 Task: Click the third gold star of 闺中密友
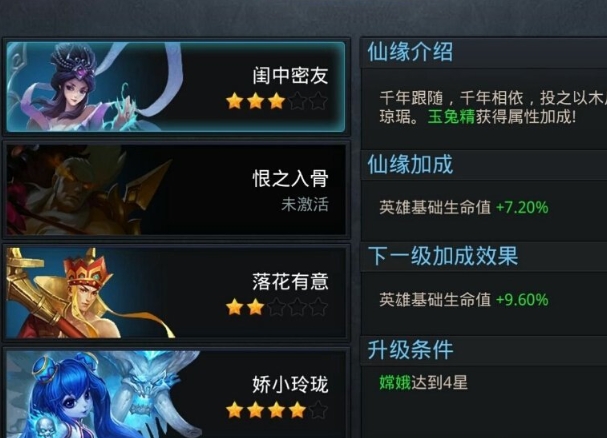(x=276, y=101)
